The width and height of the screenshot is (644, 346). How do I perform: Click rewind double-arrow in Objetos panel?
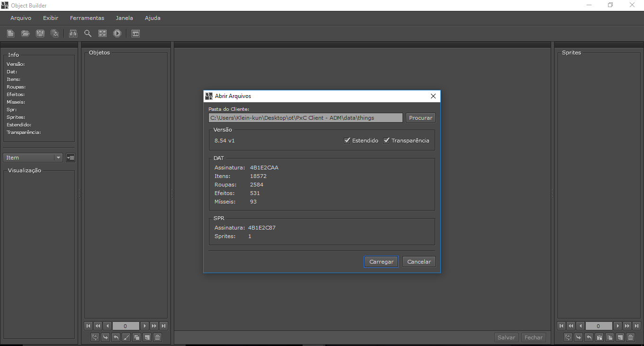[98, 326]
